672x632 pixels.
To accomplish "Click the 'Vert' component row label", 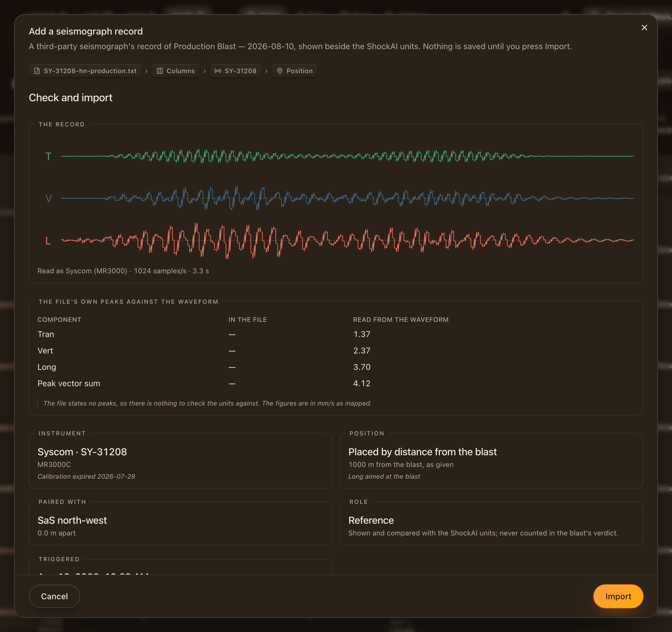I will (45, 351).
